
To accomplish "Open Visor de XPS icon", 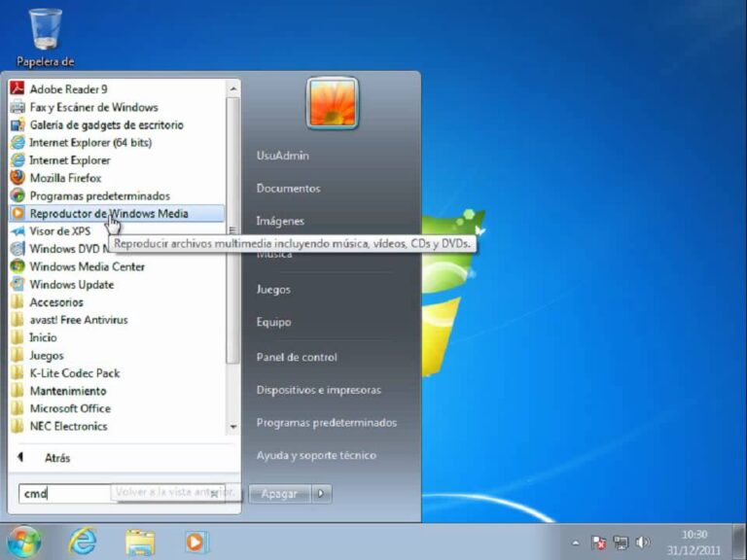I will point(18,231).
